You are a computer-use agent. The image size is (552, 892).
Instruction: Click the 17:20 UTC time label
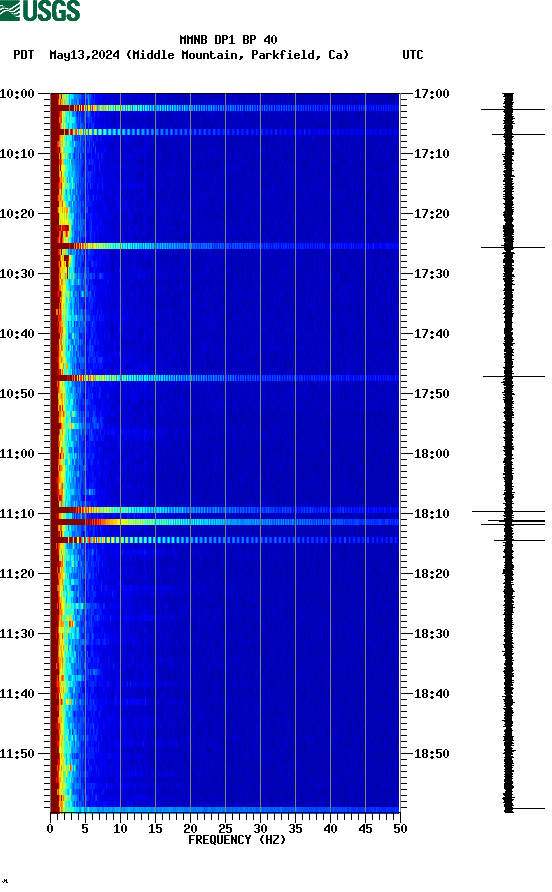tap(431, 214)
